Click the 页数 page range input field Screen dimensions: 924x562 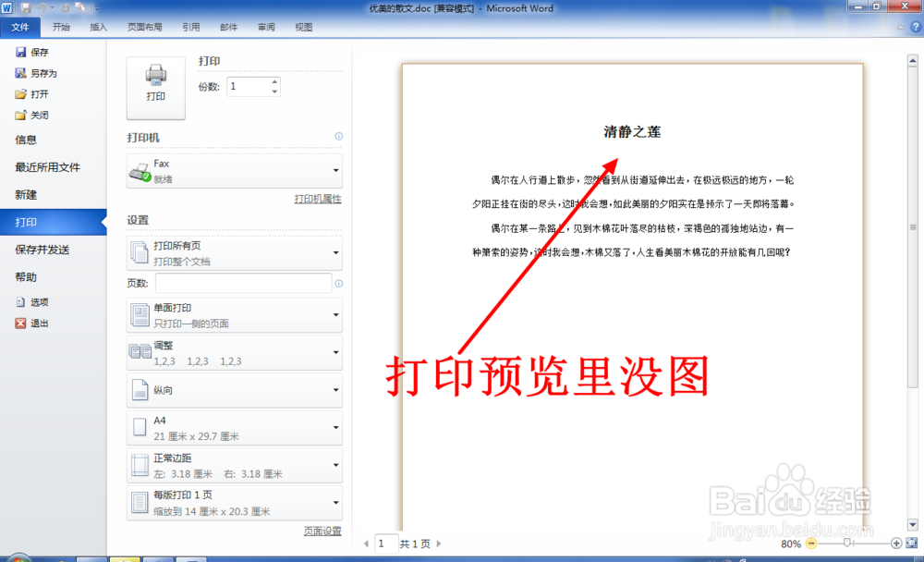[x=243, y=282]
